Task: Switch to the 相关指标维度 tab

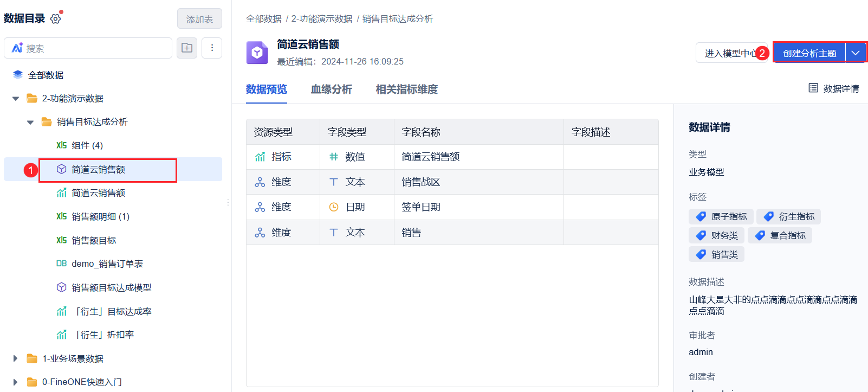Action: click(x=406, y=89)
